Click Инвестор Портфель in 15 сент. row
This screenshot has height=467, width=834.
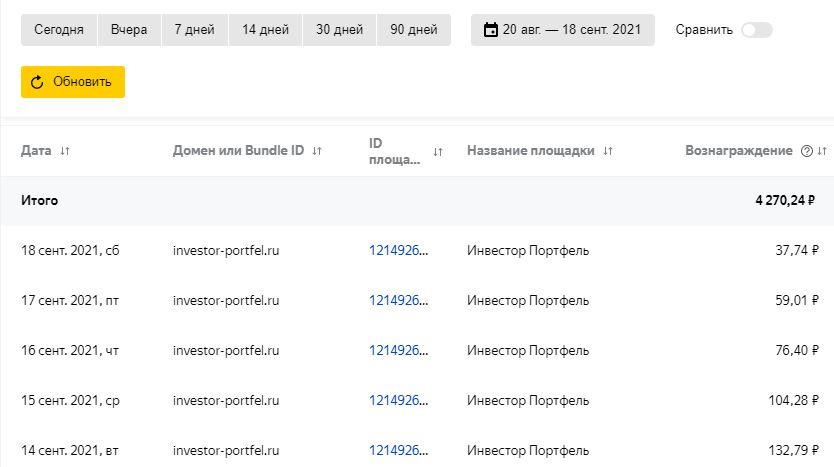click(x=528, y=401)
